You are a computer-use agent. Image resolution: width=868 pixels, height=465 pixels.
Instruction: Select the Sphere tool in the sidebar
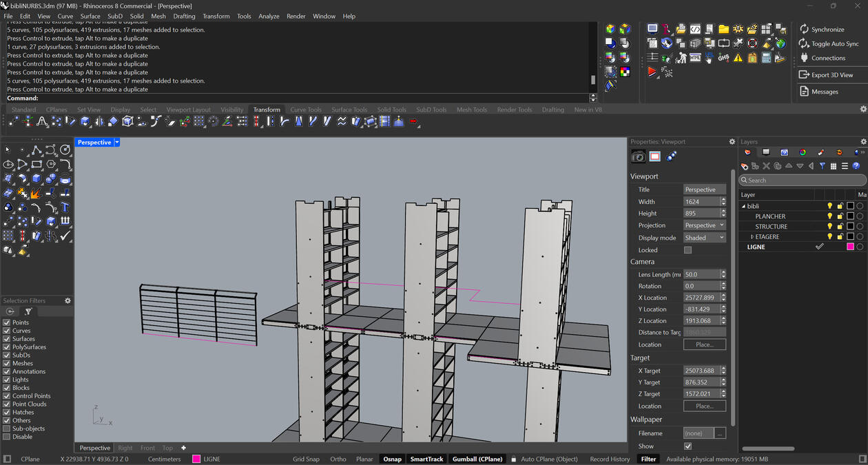point(51,178)
